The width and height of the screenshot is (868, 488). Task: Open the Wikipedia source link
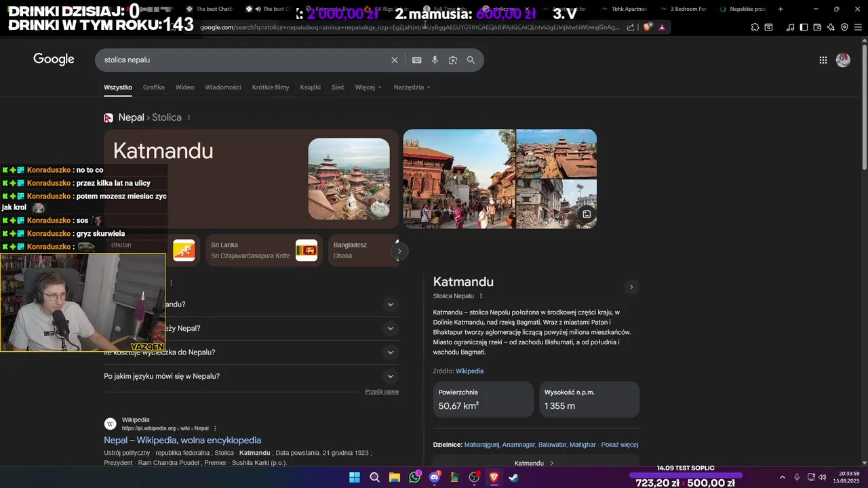click(x=469, y=371)
